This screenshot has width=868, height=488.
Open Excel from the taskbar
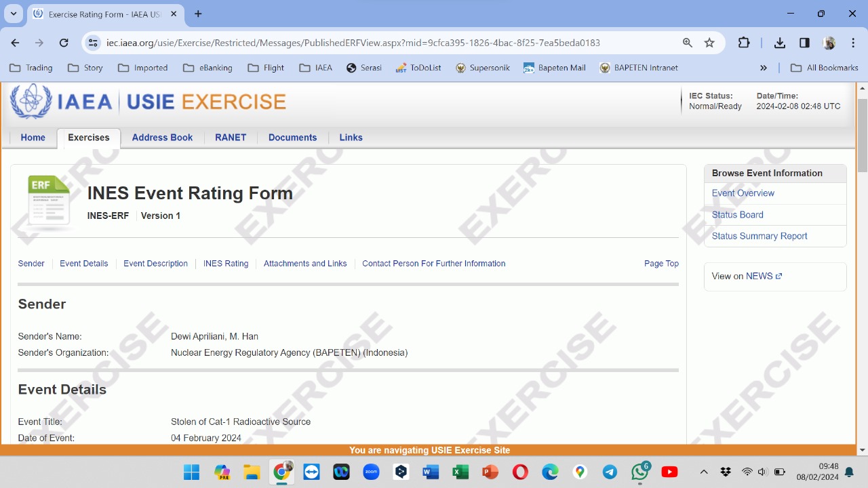pos(460,472)
